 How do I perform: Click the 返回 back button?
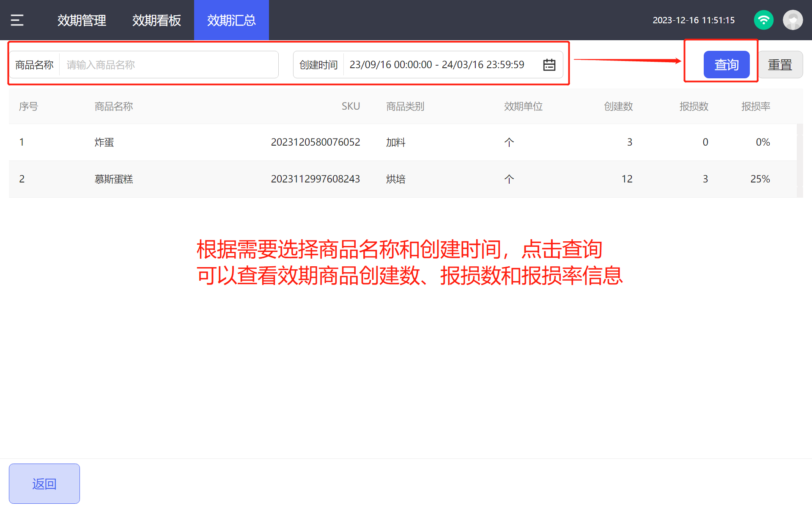(x=44, y=483)
